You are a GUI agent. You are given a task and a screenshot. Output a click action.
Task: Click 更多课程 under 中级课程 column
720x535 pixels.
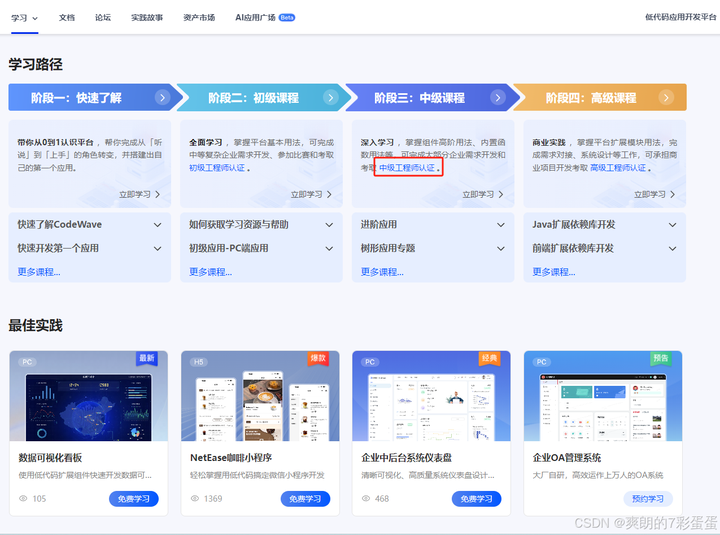tap(382, 272)
